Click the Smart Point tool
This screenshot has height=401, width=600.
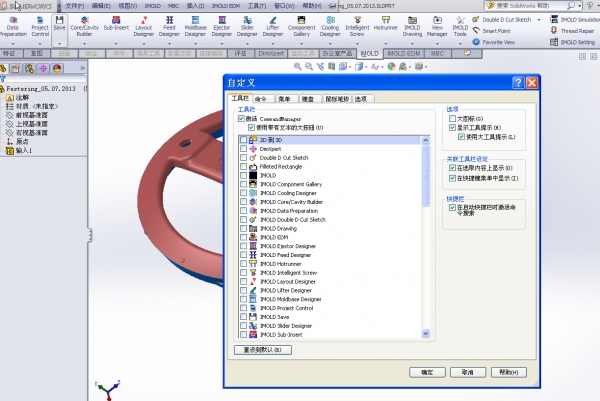(491, 31)
